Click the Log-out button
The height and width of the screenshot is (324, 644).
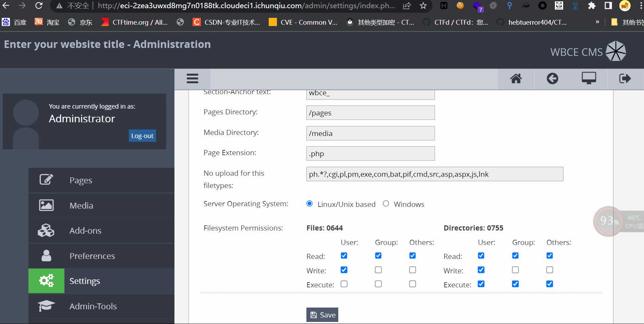coord(142,136)
